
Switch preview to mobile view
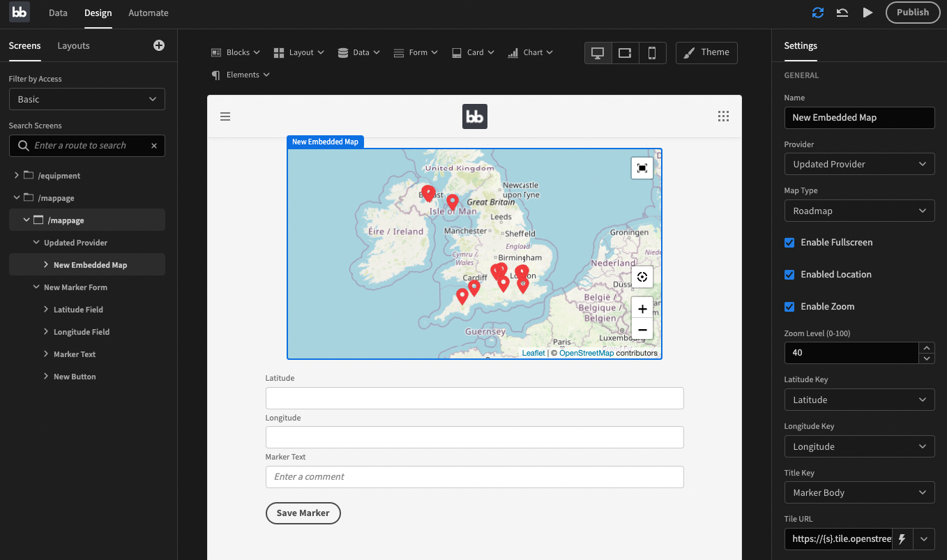tap(652, 52)
